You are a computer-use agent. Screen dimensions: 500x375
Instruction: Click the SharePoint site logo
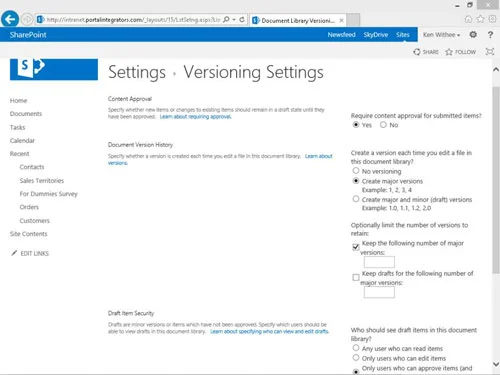(x=54, y=69)
